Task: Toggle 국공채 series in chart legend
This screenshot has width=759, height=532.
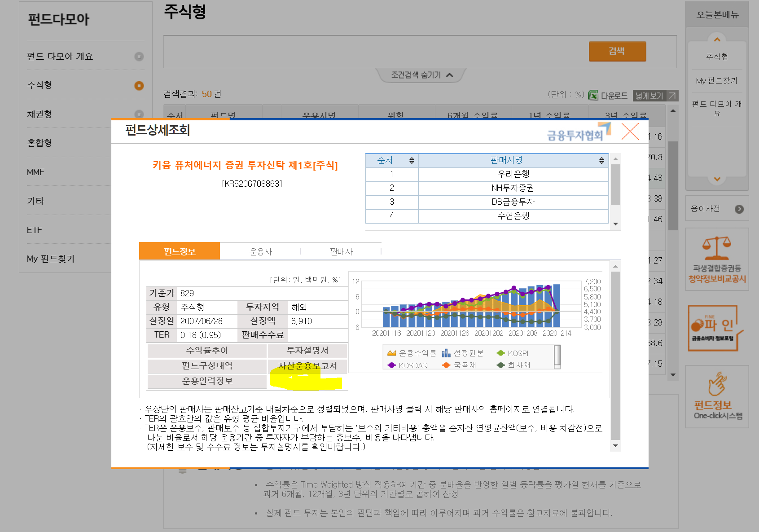Action: (x=459, y=365)
